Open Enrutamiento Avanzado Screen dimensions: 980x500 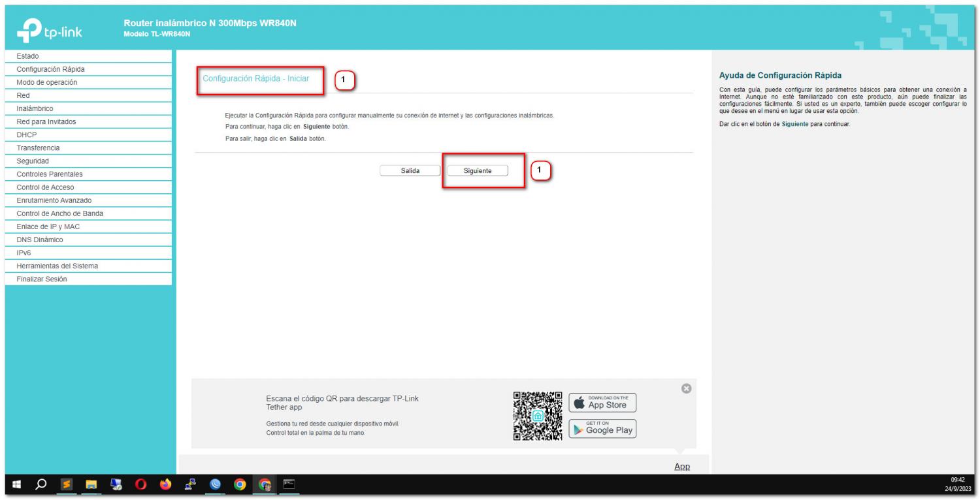tap(88, 200)
